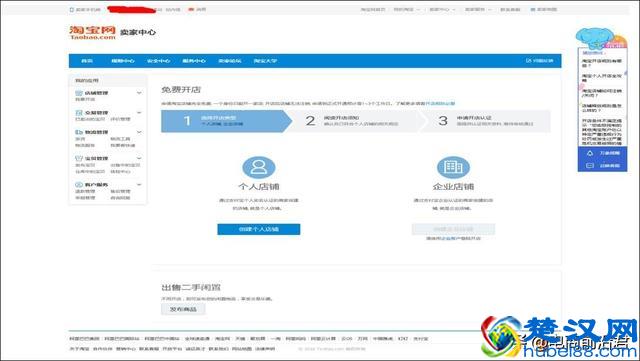Open 安全中心 in the blue nav bar
This screenshot has height=361, width=640.
coord(158,61)
